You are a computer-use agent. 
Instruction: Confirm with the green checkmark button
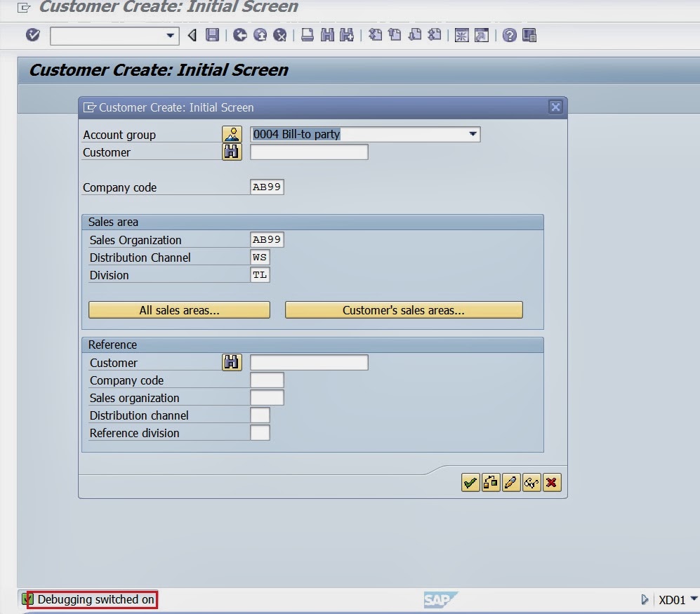pos(470,483)
